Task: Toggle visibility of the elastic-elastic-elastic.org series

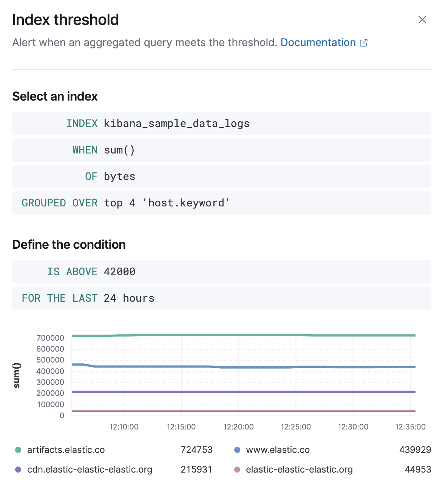Action: [x=299, y=469]
